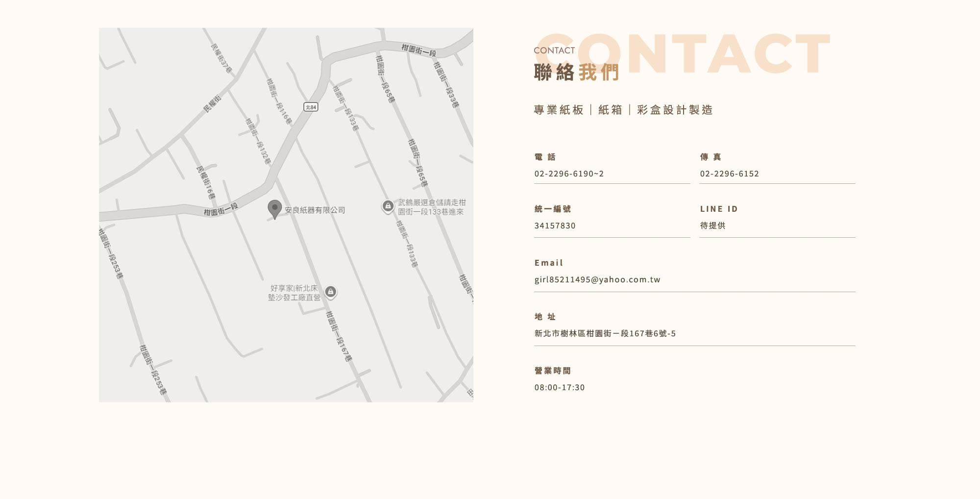Image resolution: width=980 pixels, height=499 pixels.
Task: Click the fax number 02-2296-6152
Action: point(729,174)
